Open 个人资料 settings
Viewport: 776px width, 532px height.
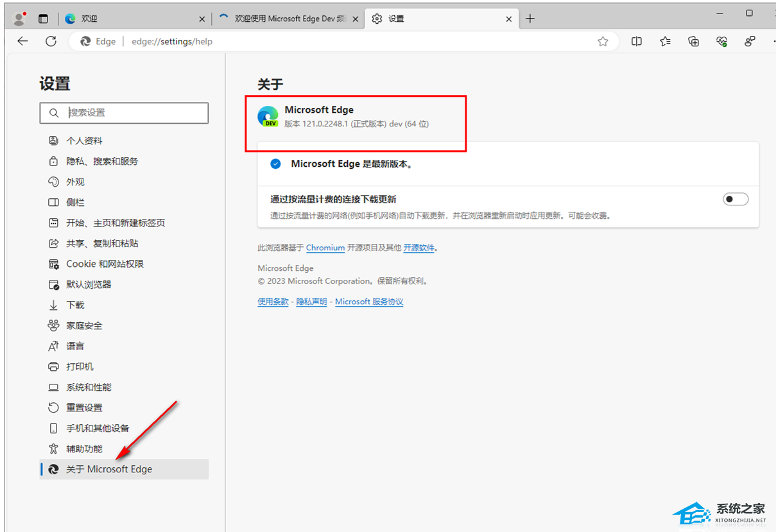tap(124, 141)
